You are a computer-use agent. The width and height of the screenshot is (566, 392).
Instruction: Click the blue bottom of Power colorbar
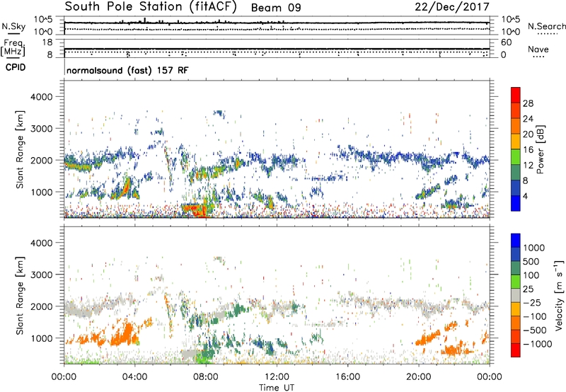coord(516,203)
